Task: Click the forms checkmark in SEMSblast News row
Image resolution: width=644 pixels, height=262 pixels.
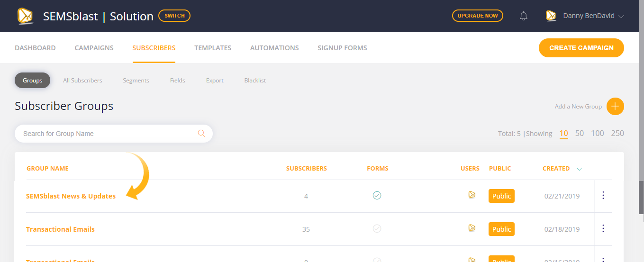Action: [377, 195]
